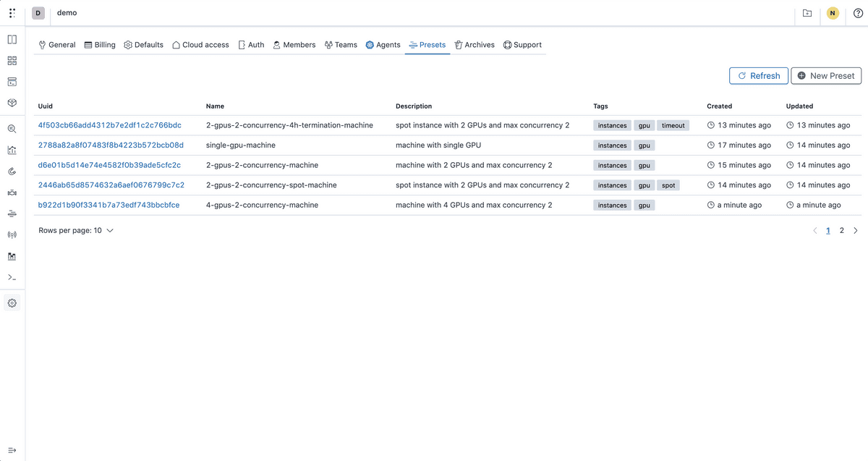Click the add-folder icon in header

pyautogui.click(x=807, y=13)
